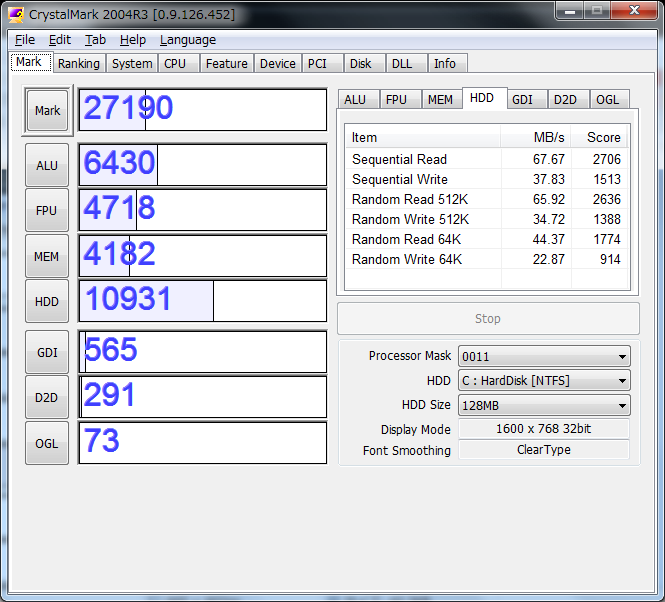Run the MEM benchmark button
Viewport: 665px width, 602px height.
(x=47, y=256)
